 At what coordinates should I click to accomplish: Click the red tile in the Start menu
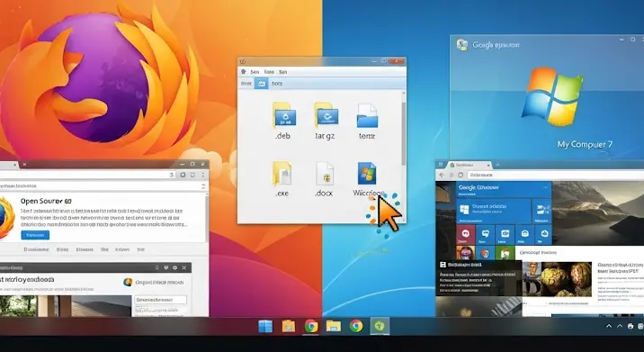465,235
